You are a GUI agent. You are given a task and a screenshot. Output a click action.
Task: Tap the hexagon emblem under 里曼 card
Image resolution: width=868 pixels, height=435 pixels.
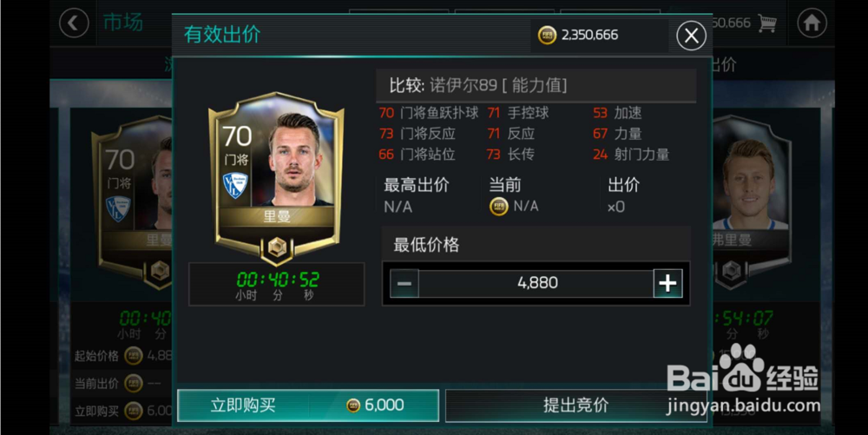tap(277, 247)
